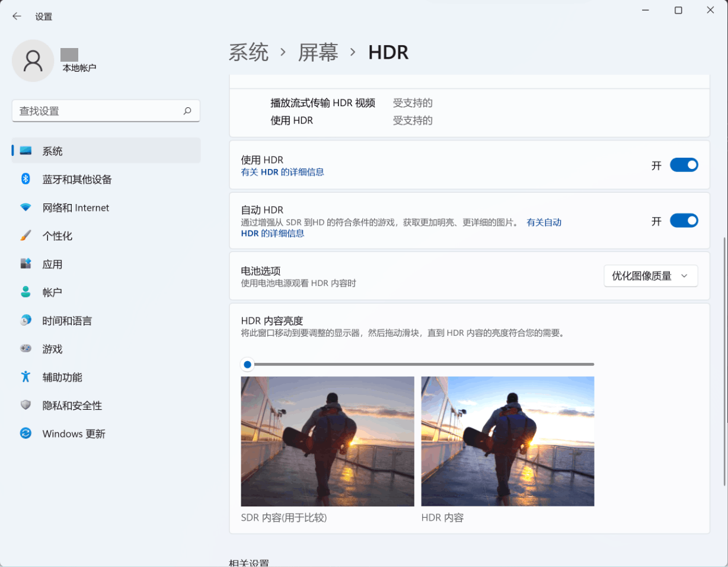Click the 个性化 paintbrush icon
Image resolution: width=728 pixels, height=567 pixels.
click(x=25, y=235)
